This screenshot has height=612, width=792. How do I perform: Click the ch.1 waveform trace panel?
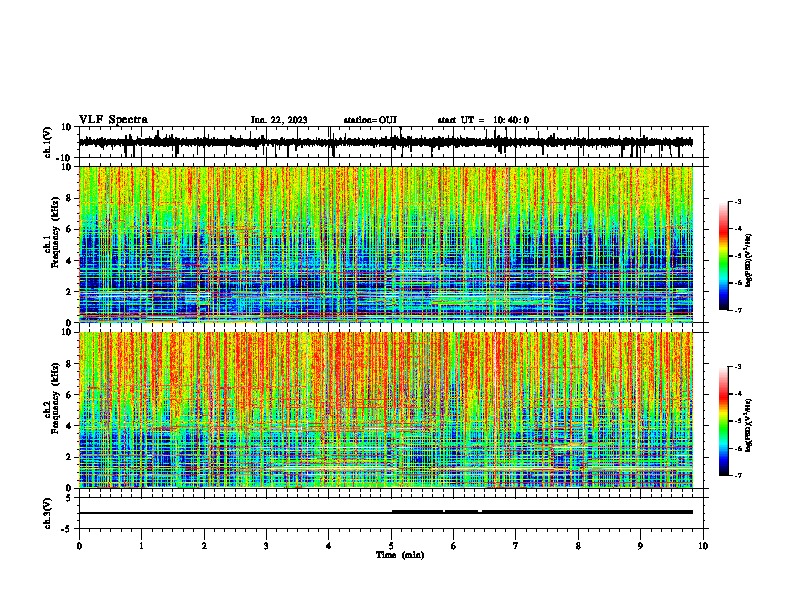pyautogui.click(x=391, y=142)
